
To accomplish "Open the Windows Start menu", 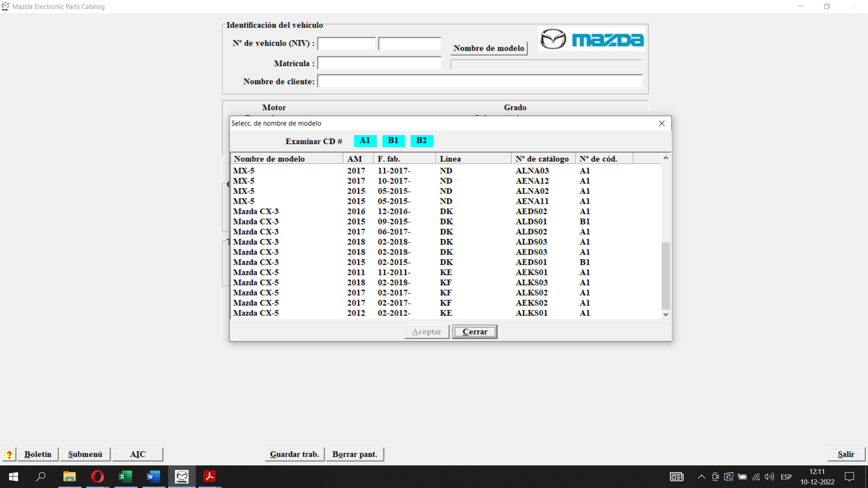I will (x=13, y=477).
